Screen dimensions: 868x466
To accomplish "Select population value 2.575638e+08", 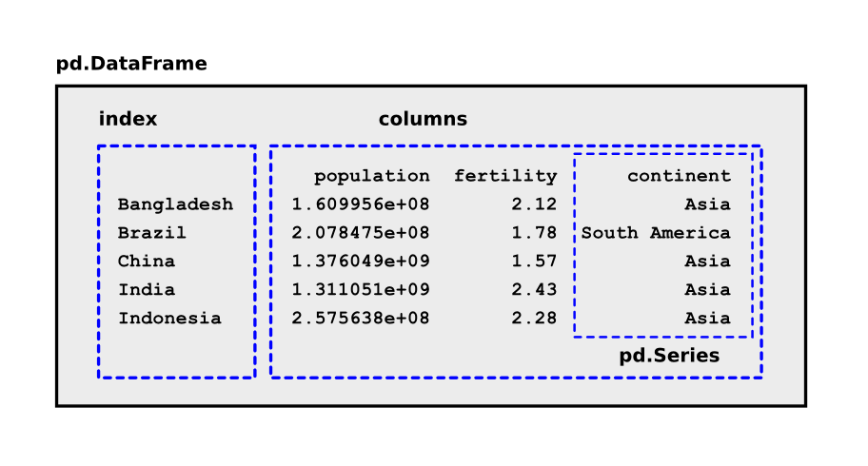I will (x=361, y=319).
